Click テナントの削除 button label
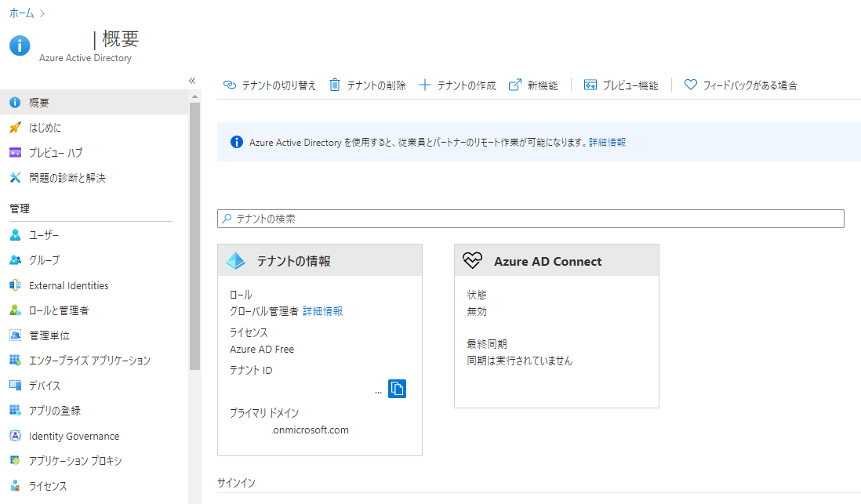Image resolution: width=861 pixels, height=504 pixels. click(376, 85)
